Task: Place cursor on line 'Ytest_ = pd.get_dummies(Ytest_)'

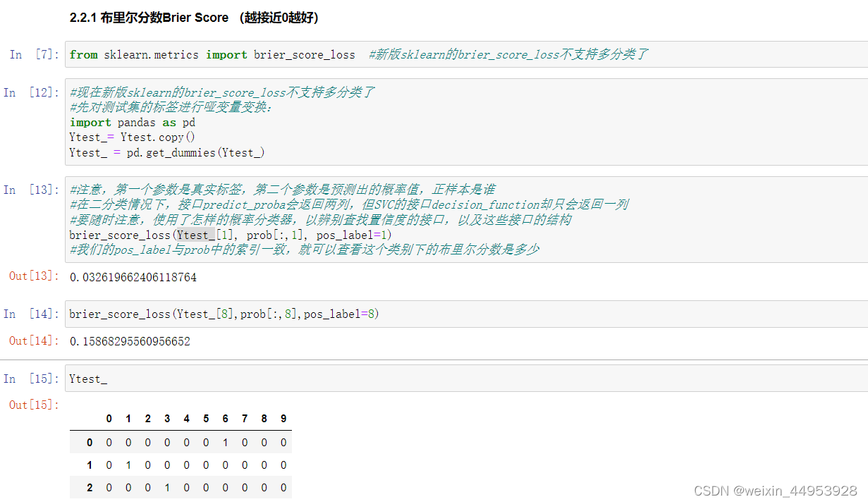Action: coord(166,152)
